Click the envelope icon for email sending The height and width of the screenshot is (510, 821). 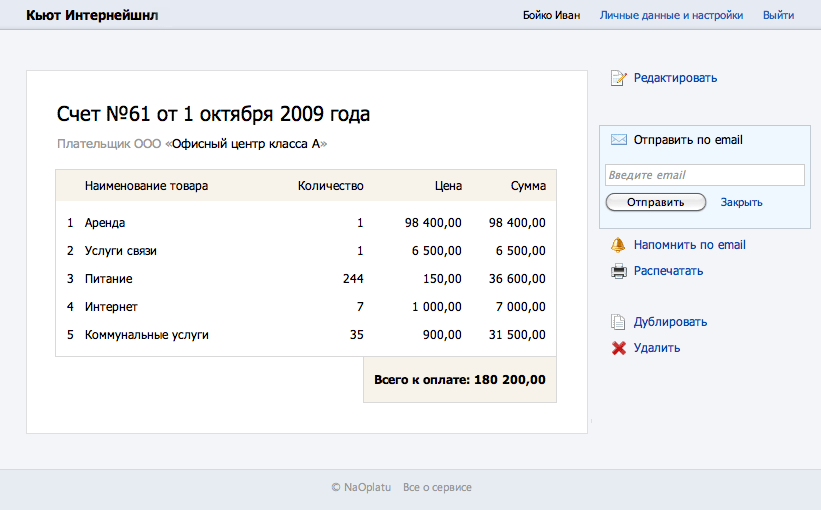pyautogui.click(x=618, y=140)
